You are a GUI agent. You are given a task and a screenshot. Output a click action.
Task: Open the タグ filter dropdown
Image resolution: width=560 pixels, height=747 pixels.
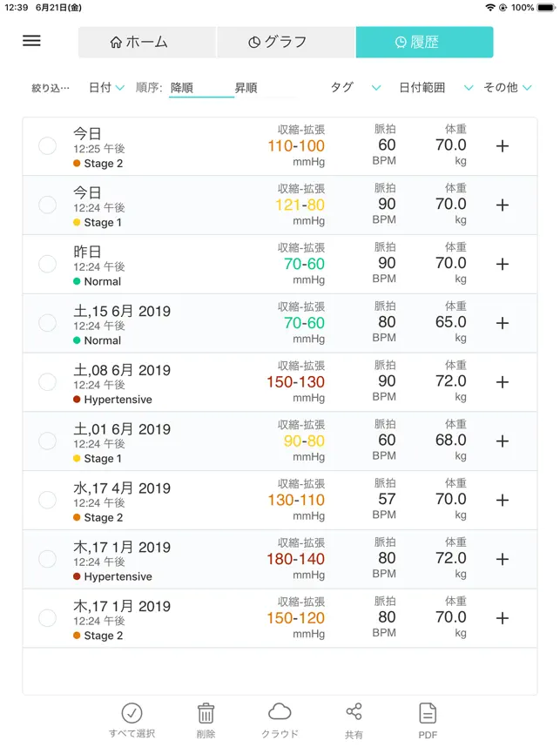pyautogui.click(x=355, y=88)
